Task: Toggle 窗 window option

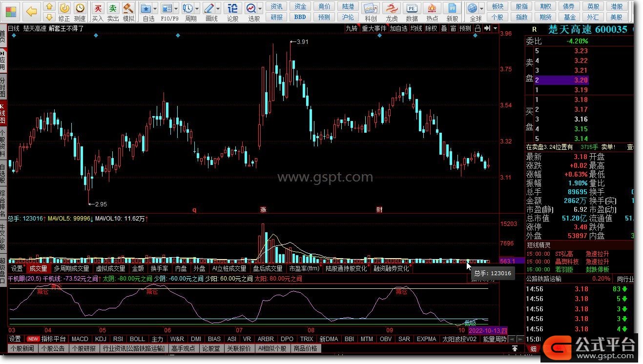Action: point(453,28)
